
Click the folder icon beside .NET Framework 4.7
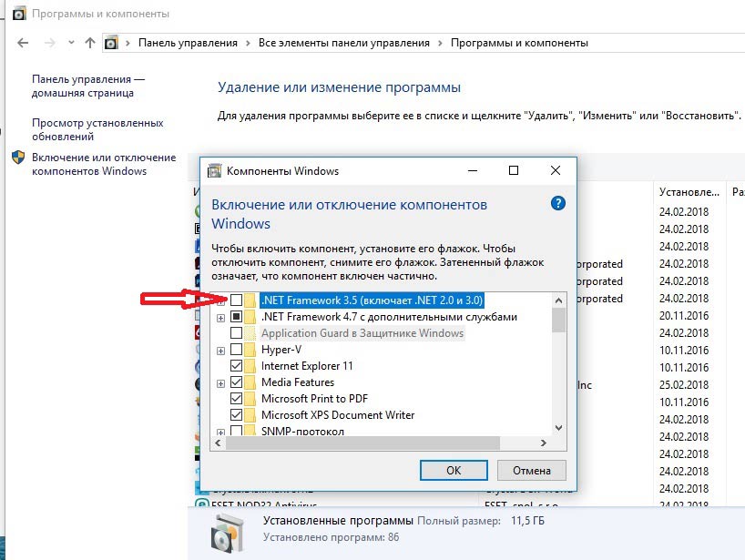(x=250, y=317)
